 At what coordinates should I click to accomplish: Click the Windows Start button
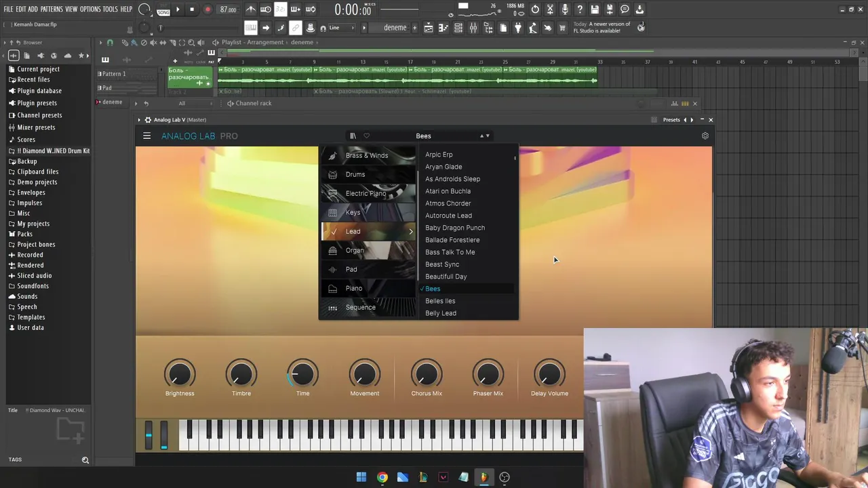click(x=361, y=477)
